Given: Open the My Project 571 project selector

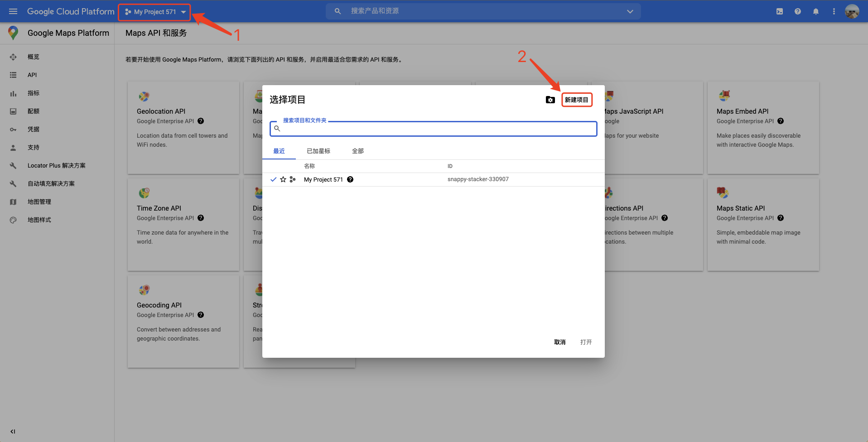Looking at the screenshot, I should tap(154, 12).
